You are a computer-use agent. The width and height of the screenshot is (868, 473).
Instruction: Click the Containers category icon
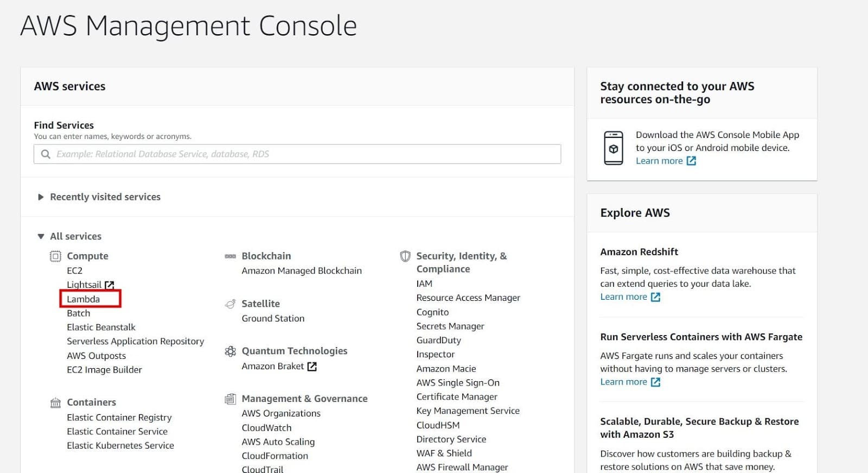tap(55, 402)
